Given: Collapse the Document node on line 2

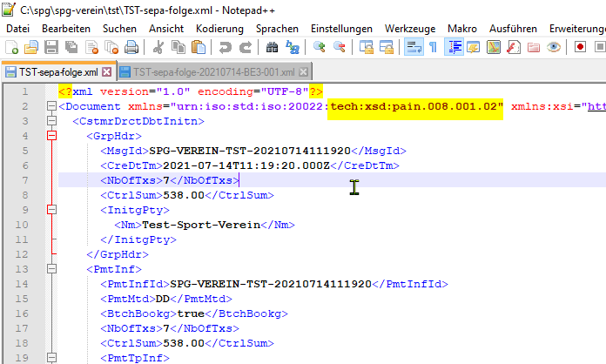Looking at the screenshot, I should pyautogui.click(x=50, y=107).
